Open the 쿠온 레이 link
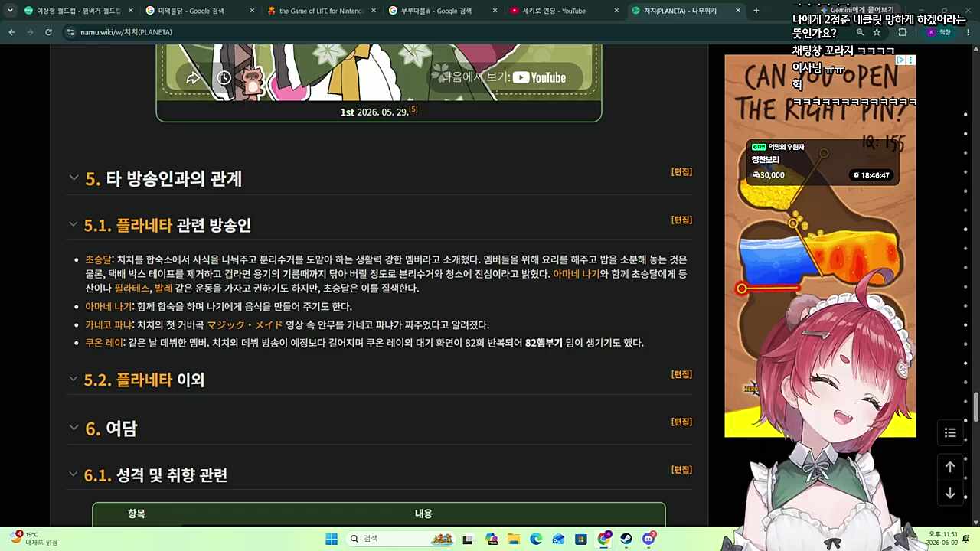Image resolution: width=980 pixels, height=551 pixels. pyautogui.click(x=104, y=343)
